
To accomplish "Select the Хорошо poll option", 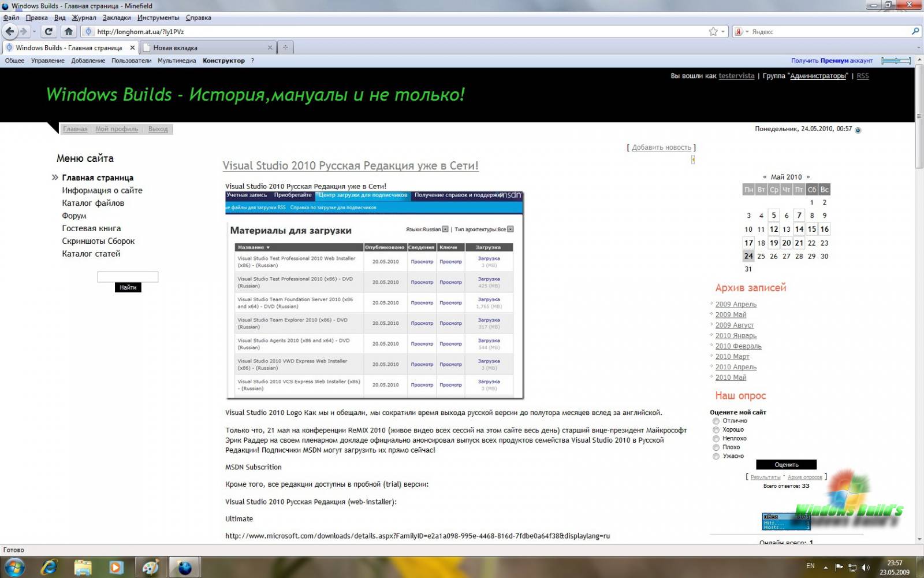I will pyautogui.click(x=716, y=430).
